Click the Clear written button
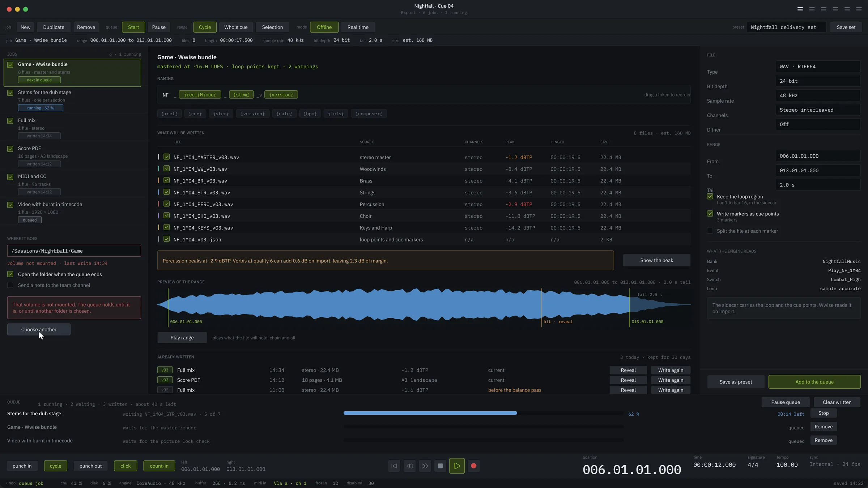The width and height of the screenshot is (868, 488). (837, 402)
